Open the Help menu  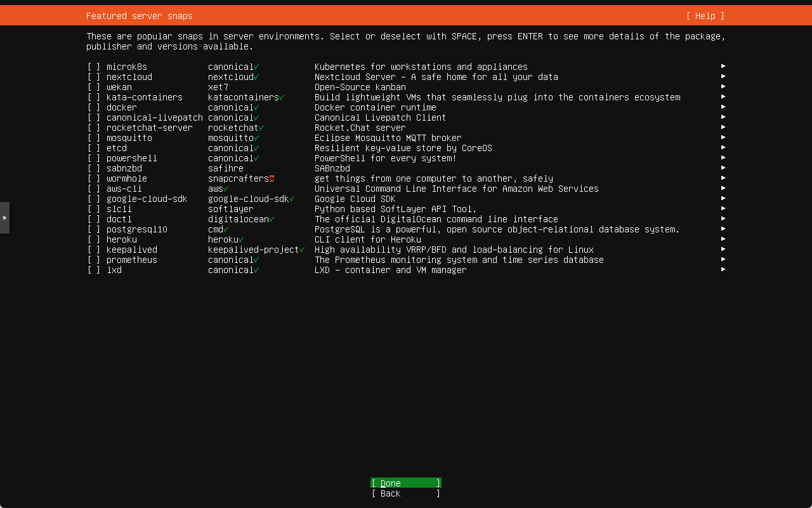click(x=705, y=16)
